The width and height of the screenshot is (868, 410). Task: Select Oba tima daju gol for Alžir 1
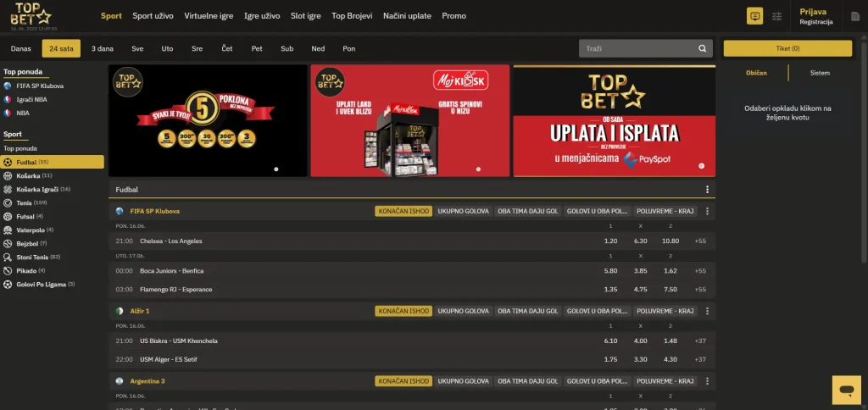(528, 312)
